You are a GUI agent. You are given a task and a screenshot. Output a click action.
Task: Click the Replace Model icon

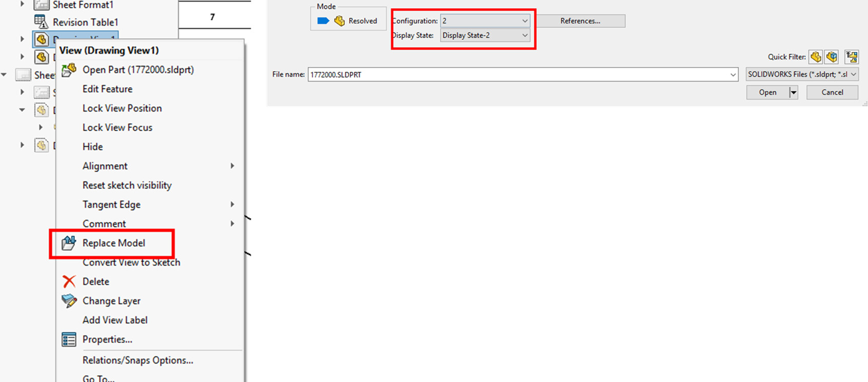69,243
